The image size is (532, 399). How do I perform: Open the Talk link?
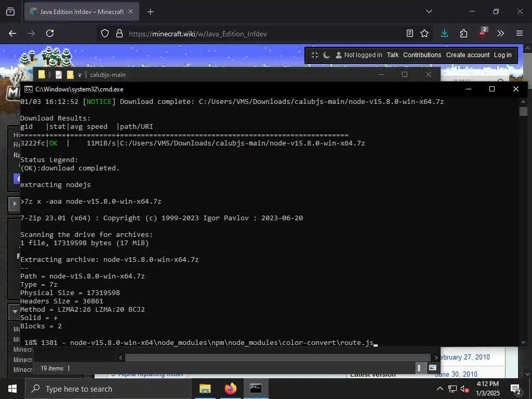(393, 55)
